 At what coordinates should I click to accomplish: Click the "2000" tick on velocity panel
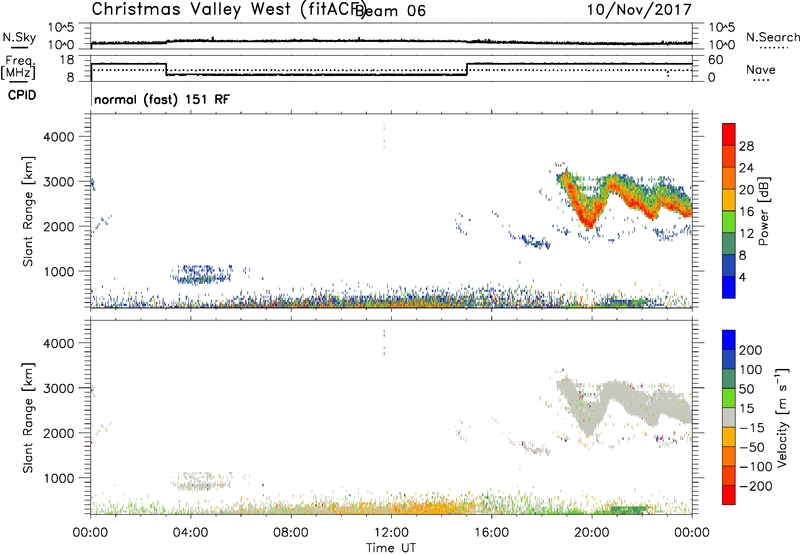click(59, 433)
